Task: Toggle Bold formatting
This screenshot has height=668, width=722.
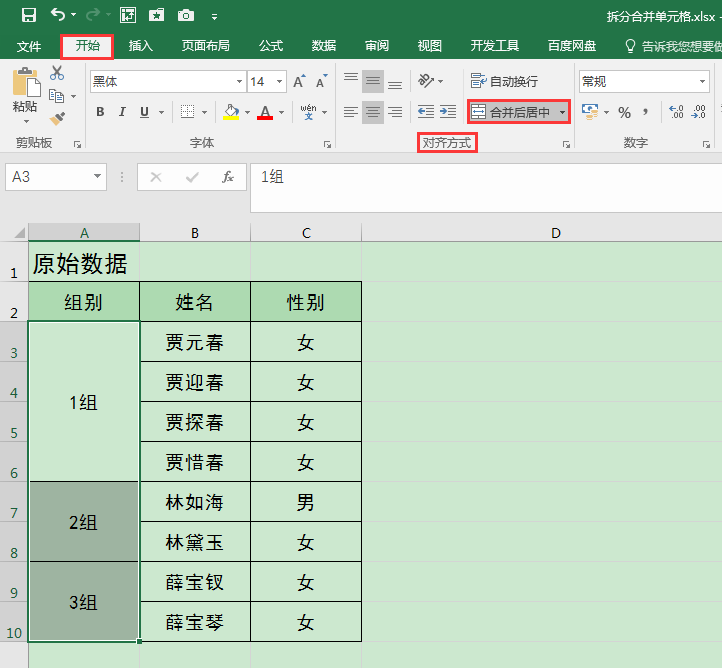Action: click(100, 112)
